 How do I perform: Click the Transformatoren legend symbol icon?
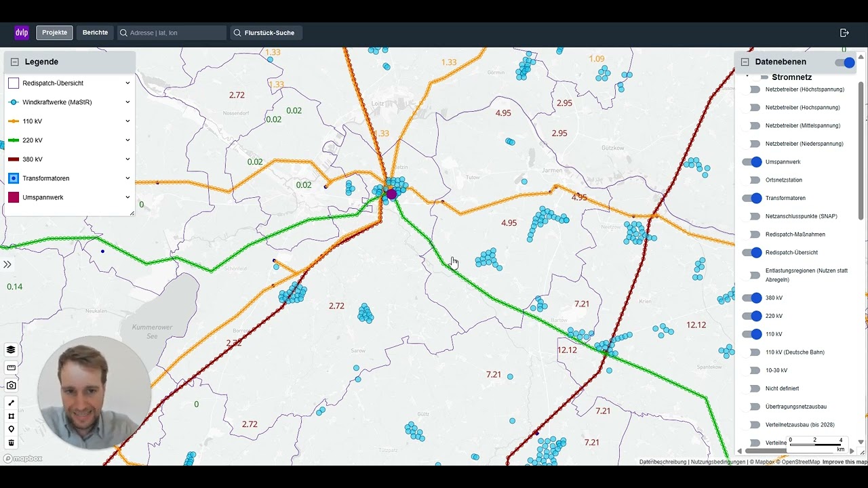click(14, 178)
